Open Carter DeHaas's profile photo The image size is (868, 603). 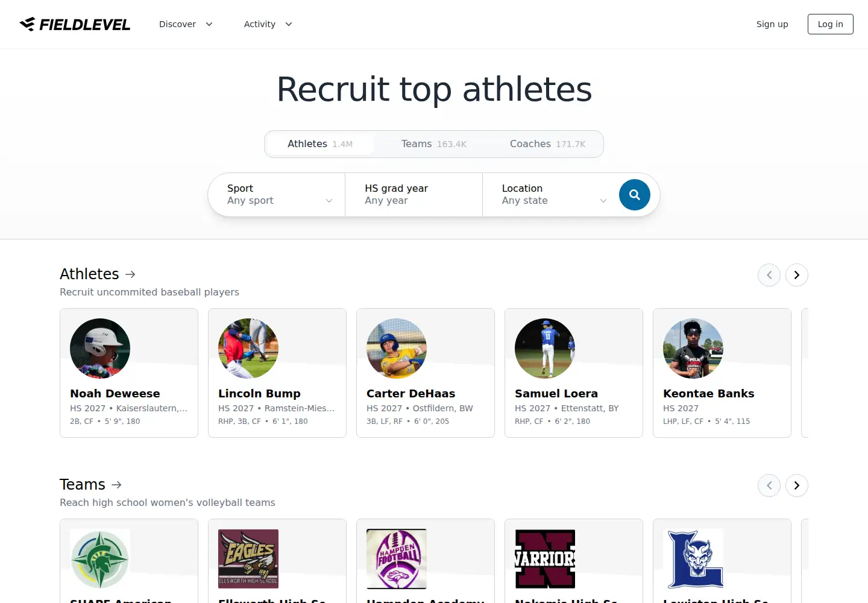[x=397, y=349]
